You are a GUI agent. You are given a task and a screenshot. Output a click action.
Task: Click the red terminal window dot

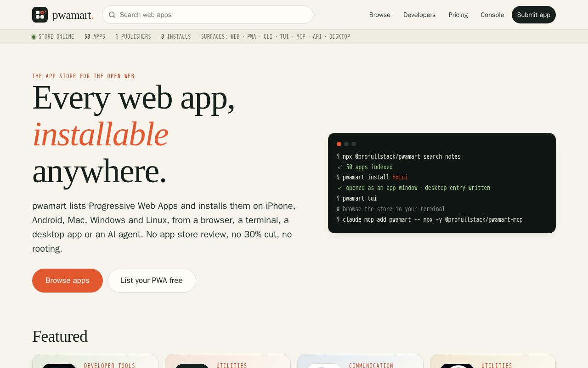click(339, 144)
